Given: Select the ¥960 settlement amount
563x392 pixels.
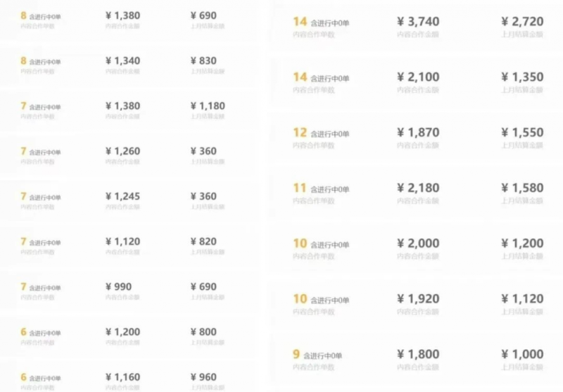Looking at the screenshot, I should pyautogui.click(x=203, y=377).
